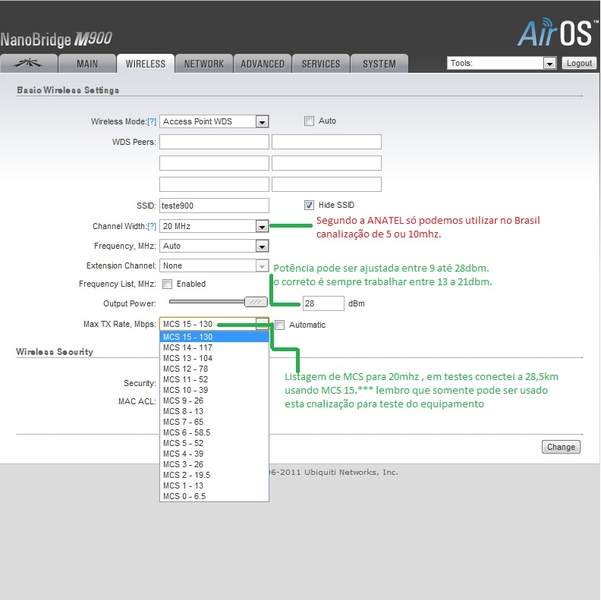This screenshot has width=601, height=600.
Task: Pick MCS 12 - 78 option
Action: tap(214, 369)
